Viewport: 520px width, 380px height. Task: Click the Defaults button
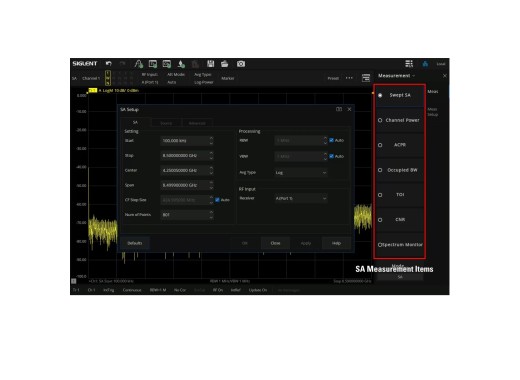click(x=135, y=243)
